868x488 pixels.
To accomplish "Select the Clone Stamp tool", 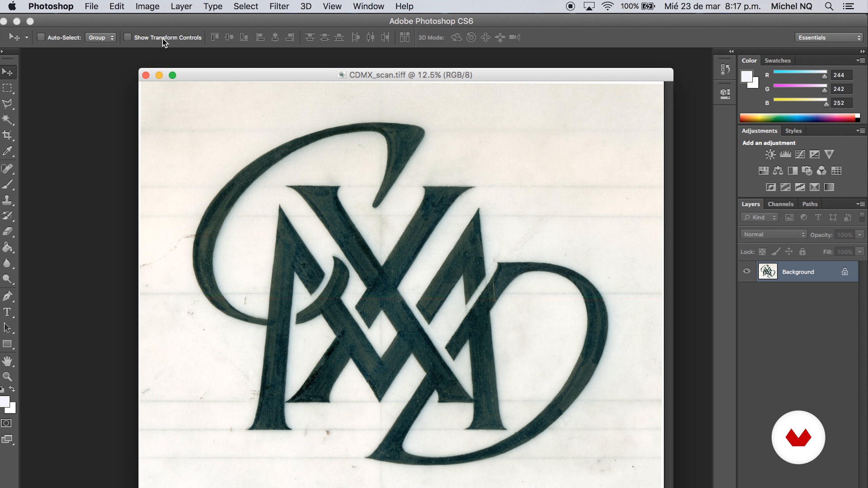I will point(7,200).
